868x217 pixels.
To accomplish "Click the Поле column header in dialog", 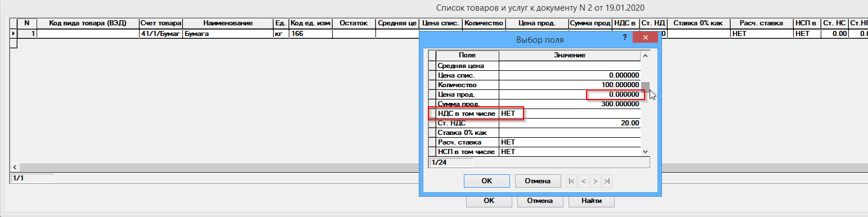I will pos(467,56).
